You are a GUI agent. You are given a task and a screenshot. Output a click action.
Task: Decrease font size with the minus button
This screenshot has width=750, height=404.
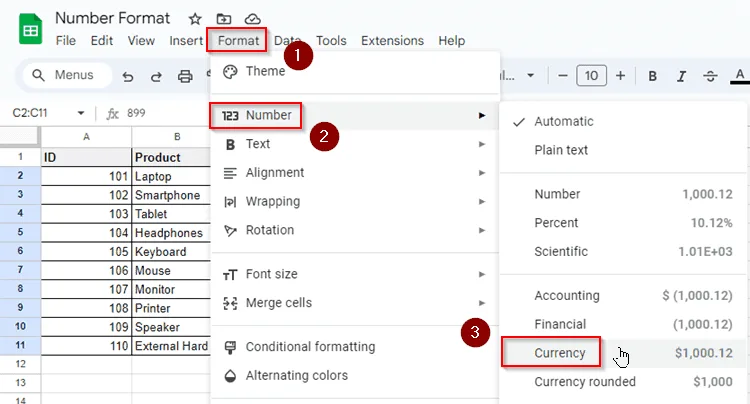click(562, 76)
